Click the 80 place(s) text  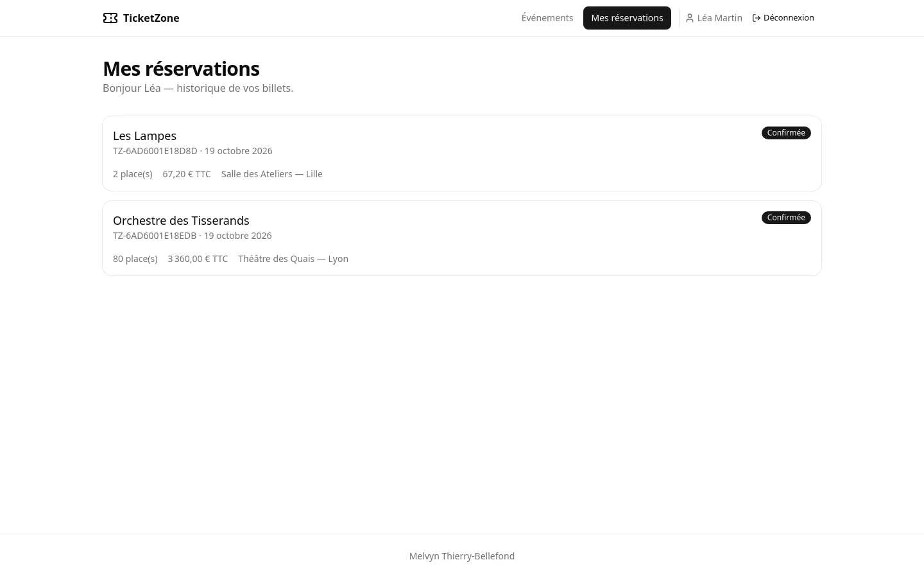tap(135, 259)
